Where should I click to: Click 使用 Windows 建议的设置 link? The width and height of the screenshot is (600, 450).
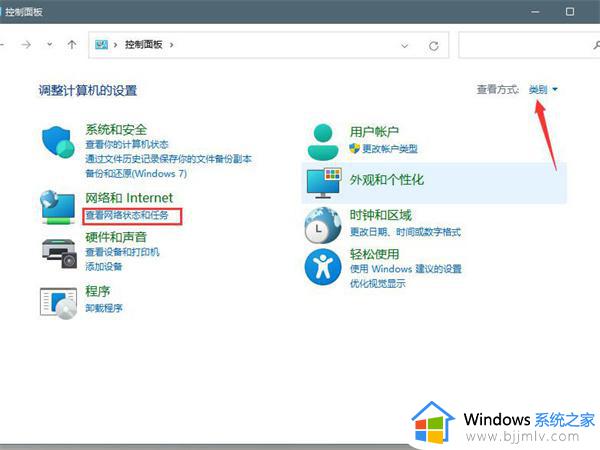406,269
